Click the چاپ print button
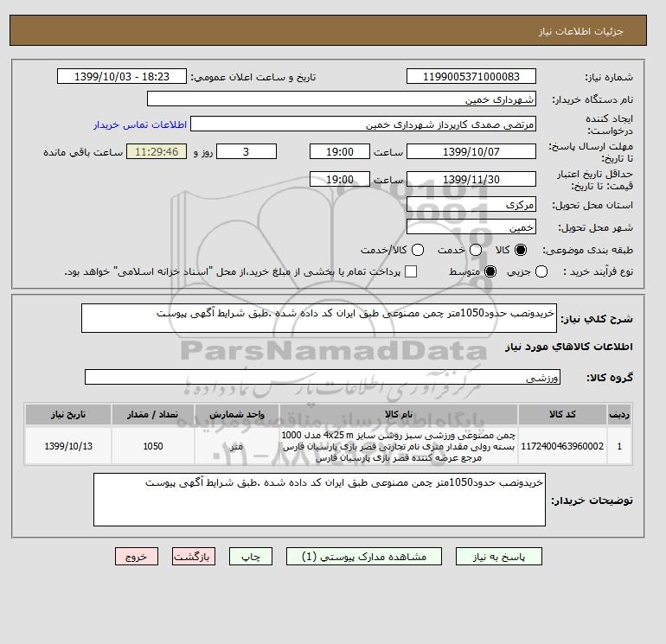666x644 pixels. (251, 557)
